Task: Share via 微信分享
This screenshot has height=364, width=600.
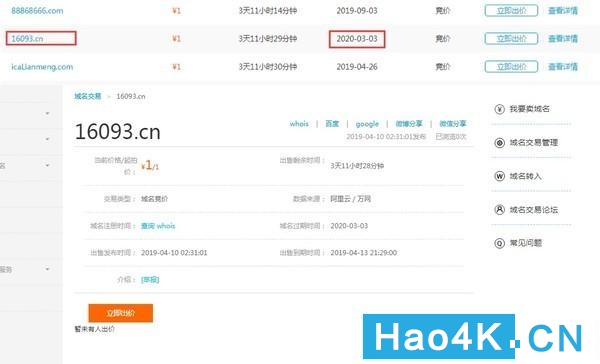Action: tap(453, 124)
